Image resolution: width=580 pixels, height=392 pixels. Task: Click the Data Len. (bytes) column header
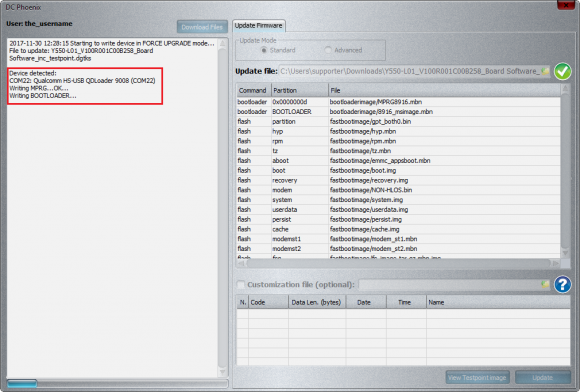[x=317, y=302]
